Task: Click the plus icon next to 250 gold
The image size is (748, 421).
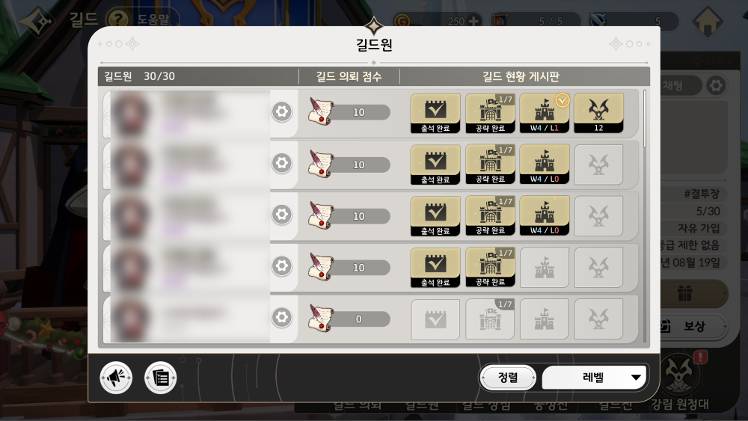Action: [474, 21]
